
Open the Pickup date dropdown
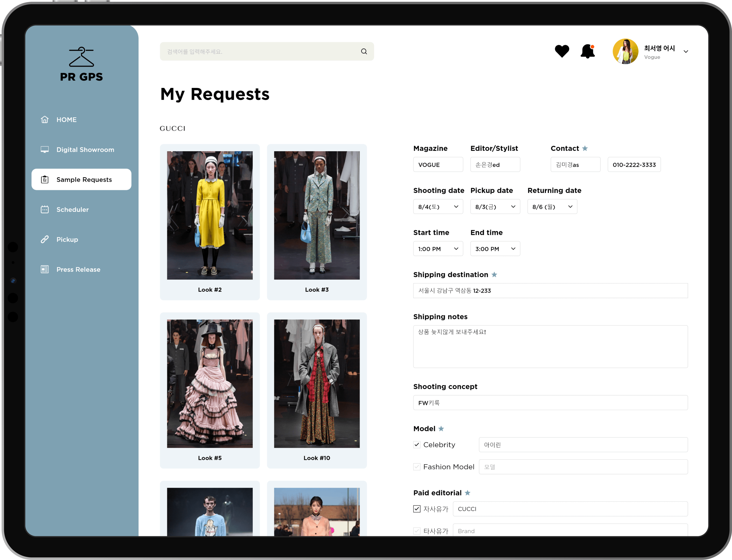[x=495, y=207]
